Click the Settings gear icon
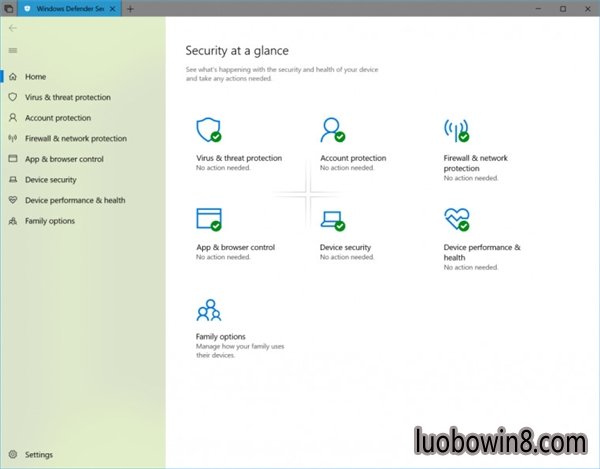Viewport: 600px width, 469px height. [x=13, y=454]
